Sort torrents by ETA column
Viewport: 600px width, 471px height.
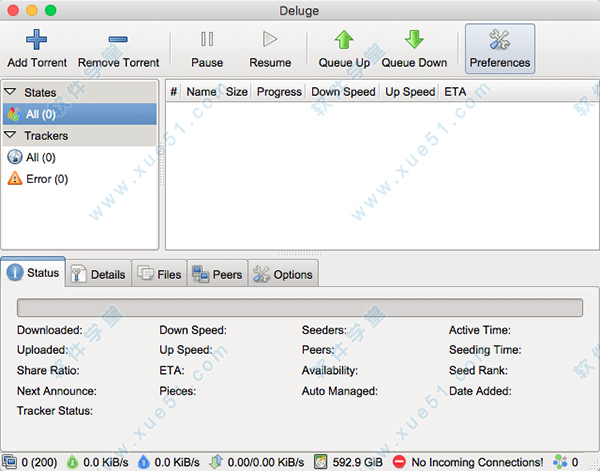coord(455,91)
